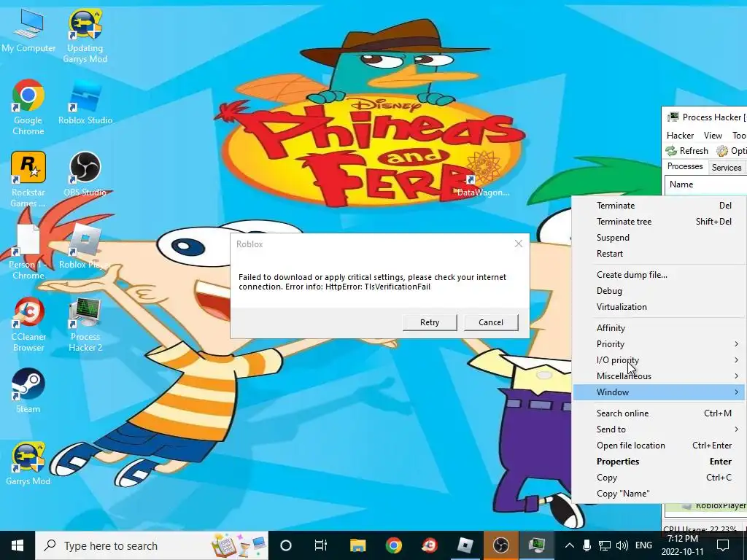Choose Copy in context menu

pos(659,477)
